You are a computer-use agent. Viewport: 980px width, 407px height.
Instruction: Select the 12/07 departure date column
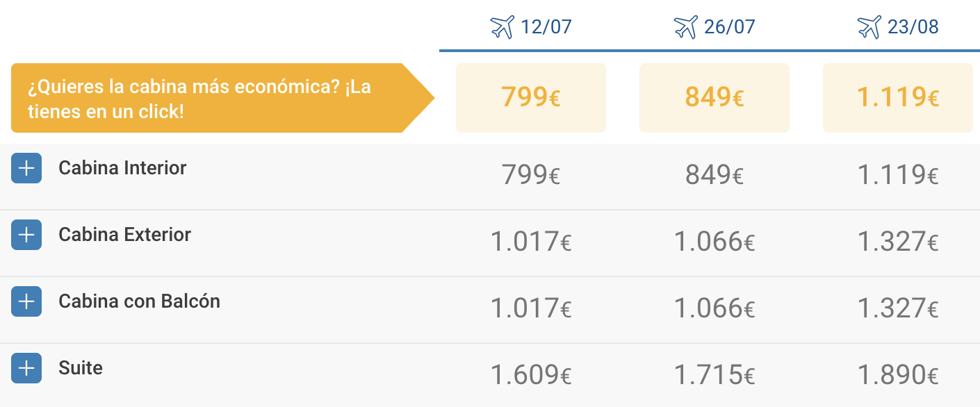point(531,27)
